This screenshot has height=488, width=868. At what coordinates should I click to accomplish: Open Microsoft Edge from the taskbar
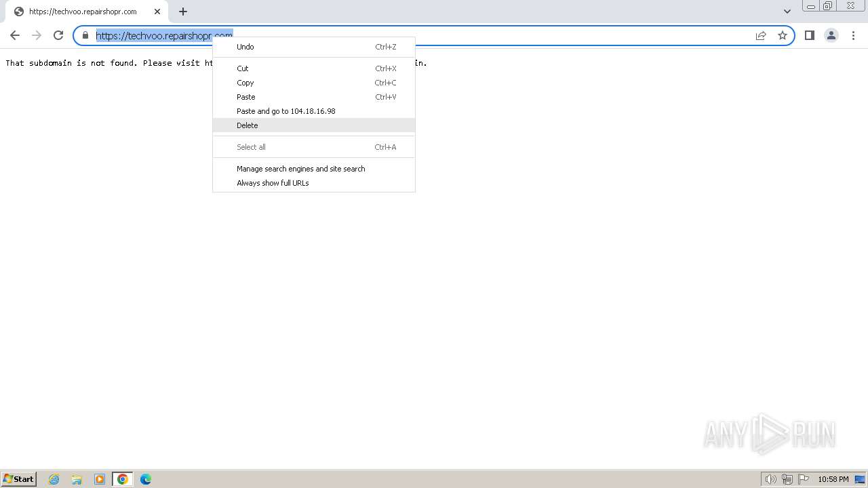(146, 479)
